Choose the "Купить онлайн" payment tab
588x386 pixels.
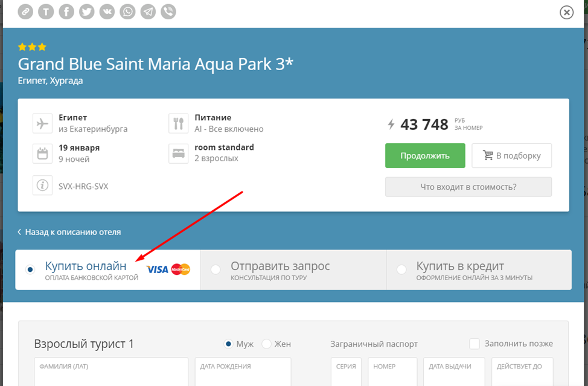click(x=86, y=269)
